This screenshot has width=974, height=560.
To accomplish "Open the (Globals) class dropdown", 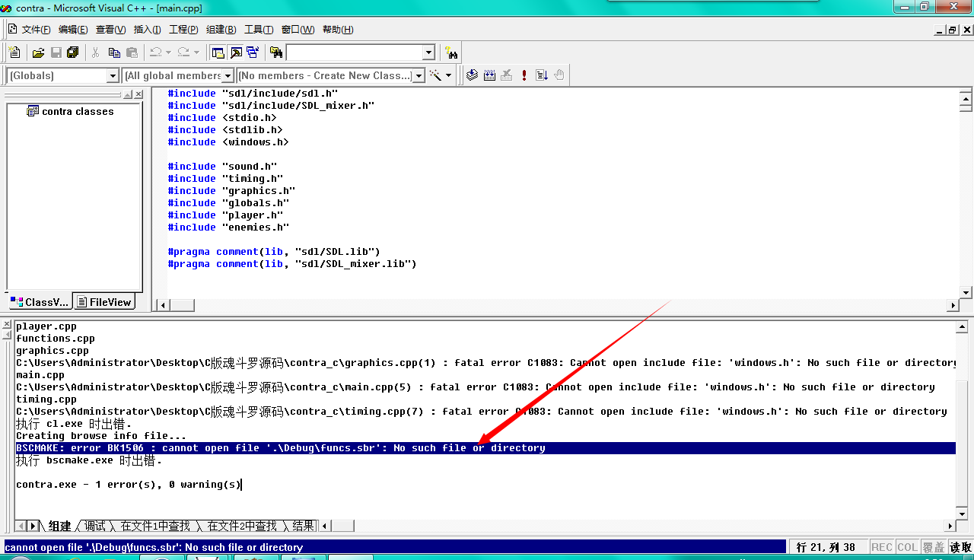I will (x=113, y=75).
